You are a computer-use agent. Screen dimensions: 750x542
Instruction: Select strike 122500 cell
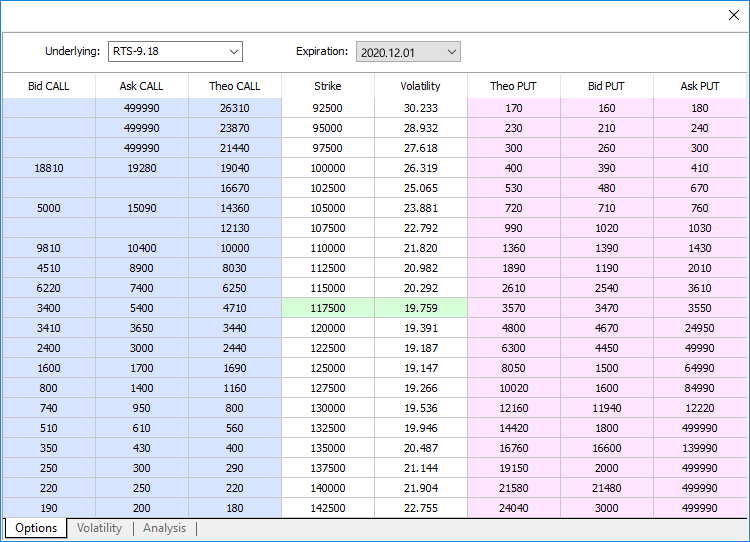tap(328, 348)
